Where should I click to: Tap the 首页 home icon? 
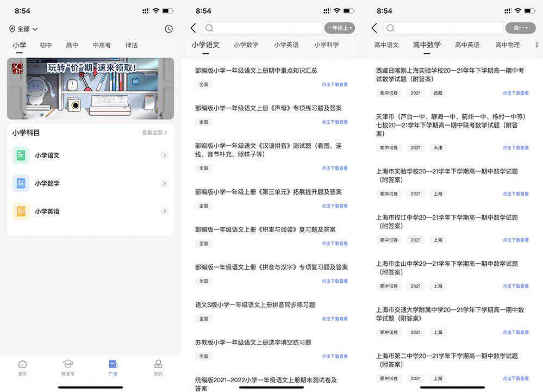pos(22,364)
